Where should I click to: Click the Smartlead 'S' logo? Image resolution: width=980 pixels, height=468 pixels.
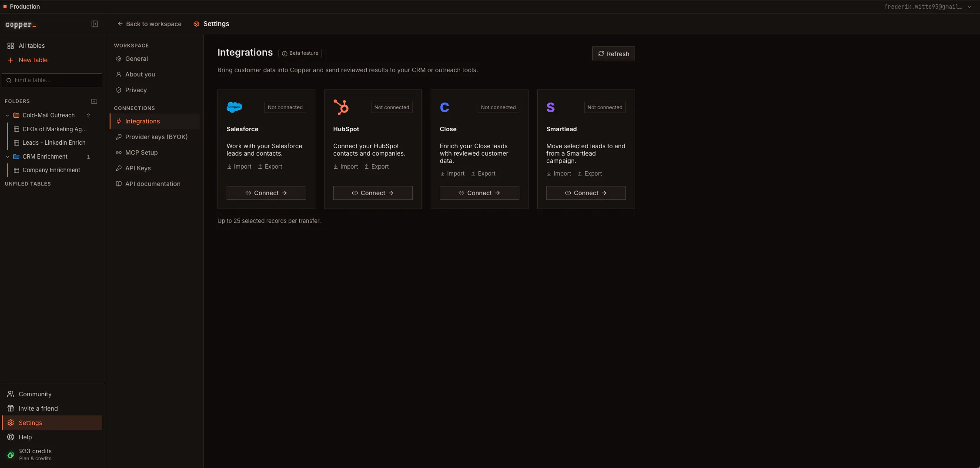coord(551,107)
